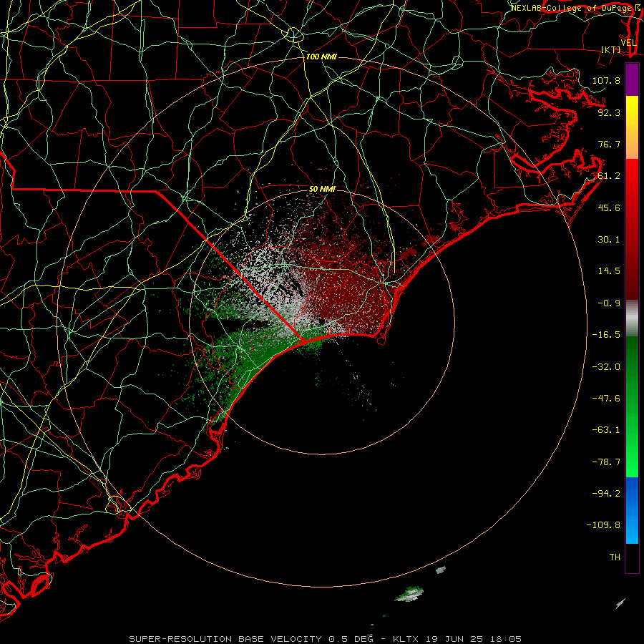Click the 50 NMI range ring label

pos(322,189)
